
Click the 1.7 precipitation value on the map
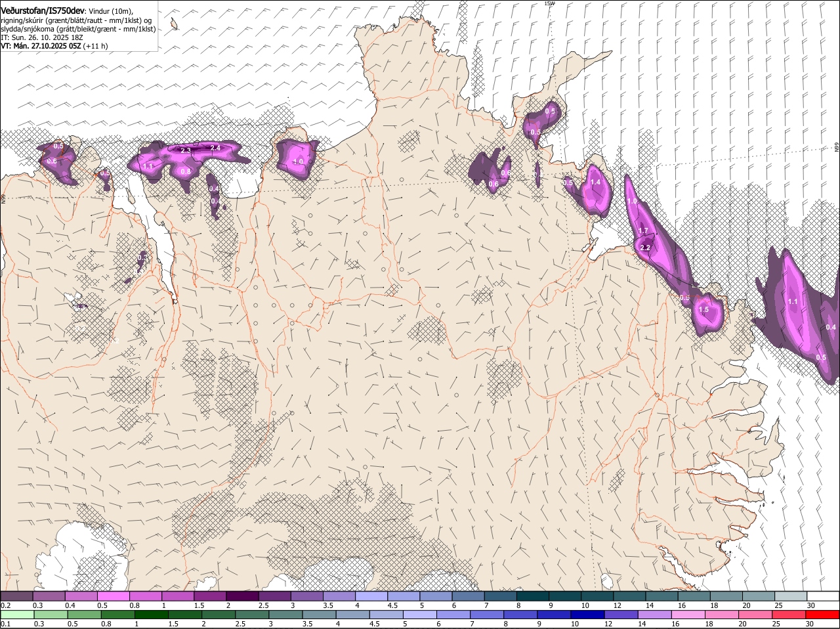point(643,230)
